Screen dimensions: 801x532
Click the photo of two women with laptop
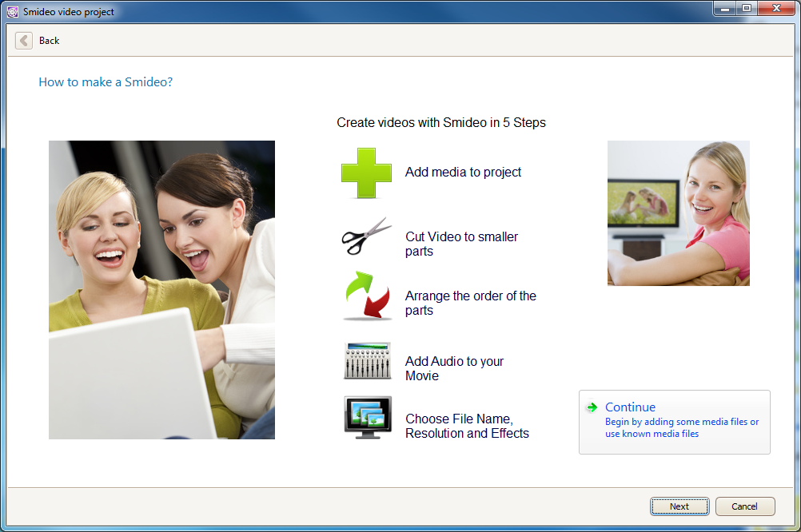(161, 290)
